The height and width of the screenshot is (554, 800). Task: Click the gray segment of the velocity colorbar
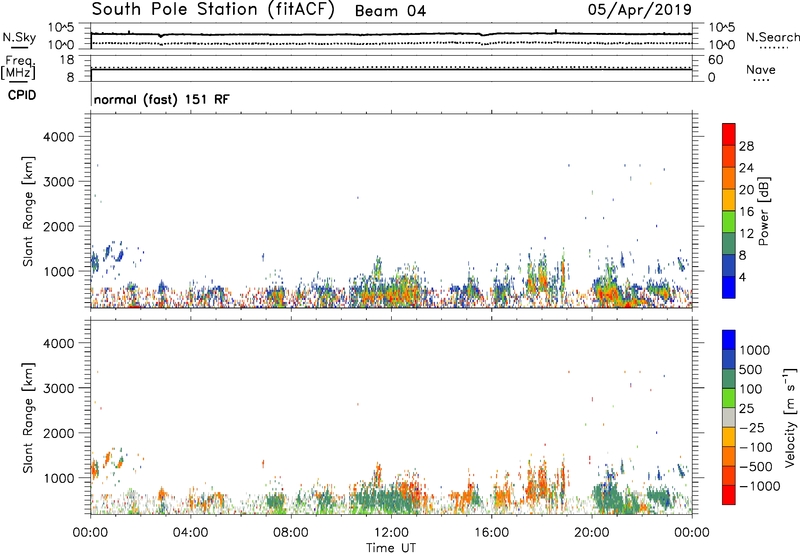pos(729,417)
